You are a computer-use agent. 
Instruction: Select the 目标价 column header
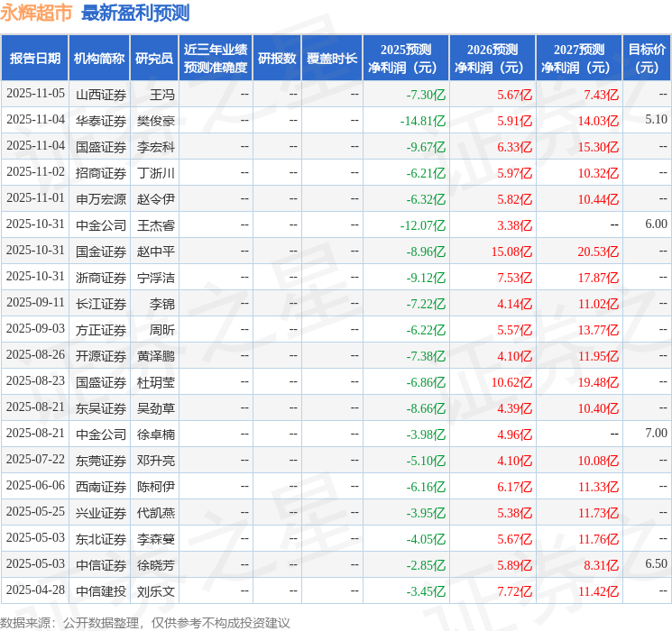click(x=647, y=59)
